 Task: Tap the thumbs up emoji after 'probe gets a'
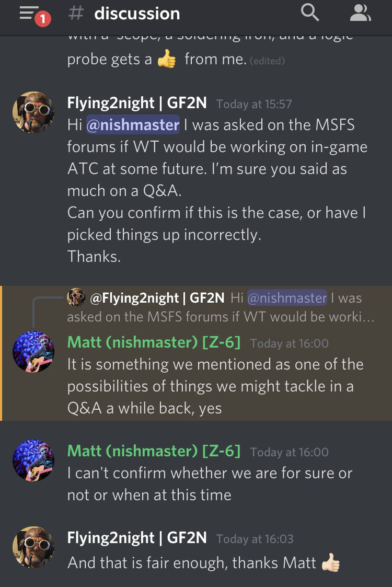click(167, 60)
